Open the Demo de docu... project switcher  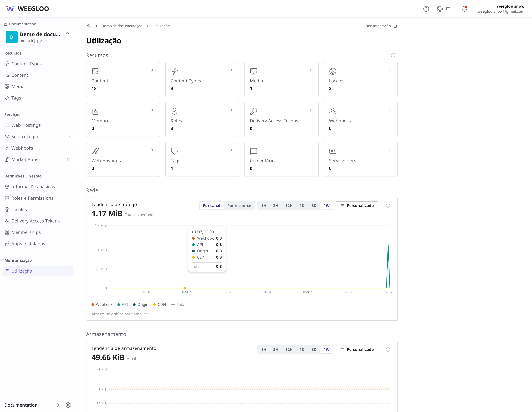[x=38, y=37]
